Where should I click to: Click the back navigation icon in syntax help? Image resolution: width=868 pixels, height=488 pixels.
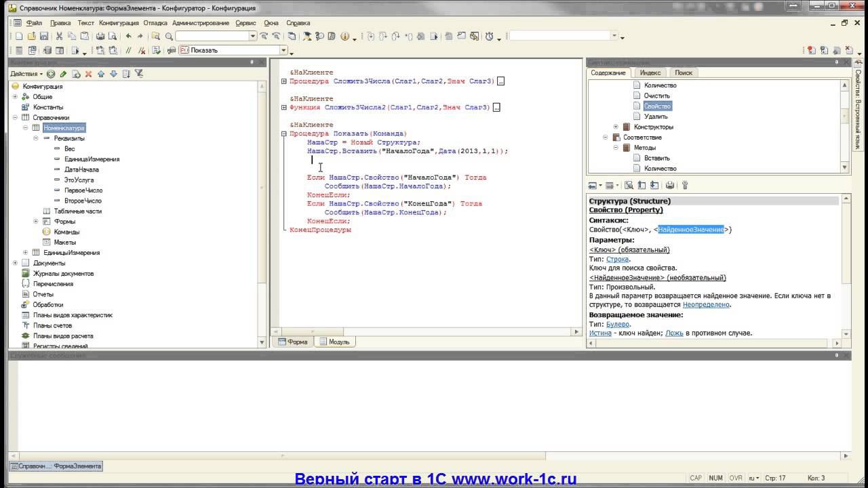[x=592, y=185]
